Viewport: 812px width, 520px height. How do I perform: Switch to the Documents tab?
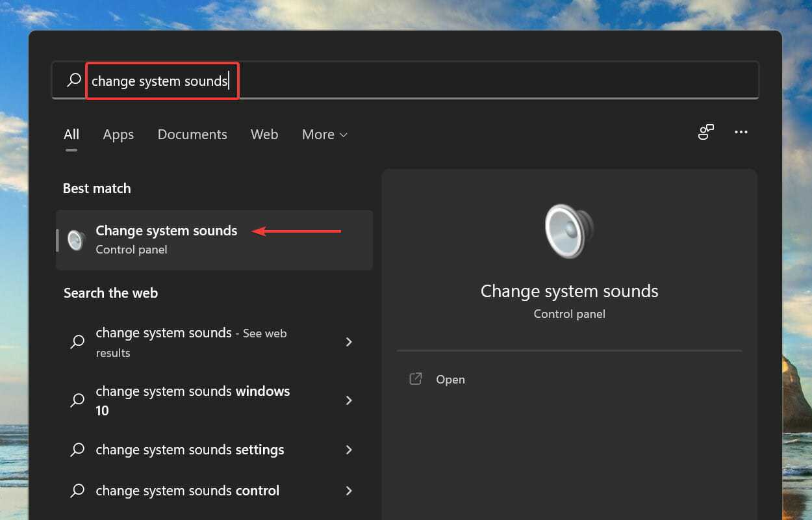192,135
